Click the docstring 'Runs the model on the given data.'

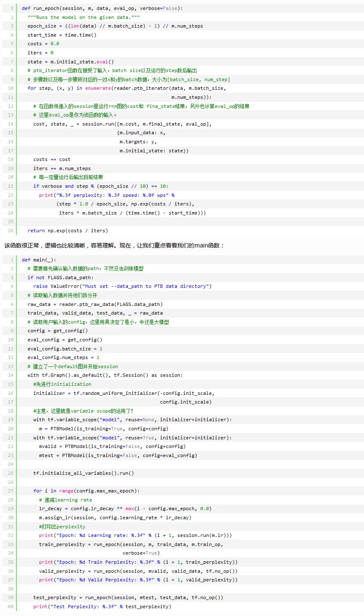click(83, 17)
